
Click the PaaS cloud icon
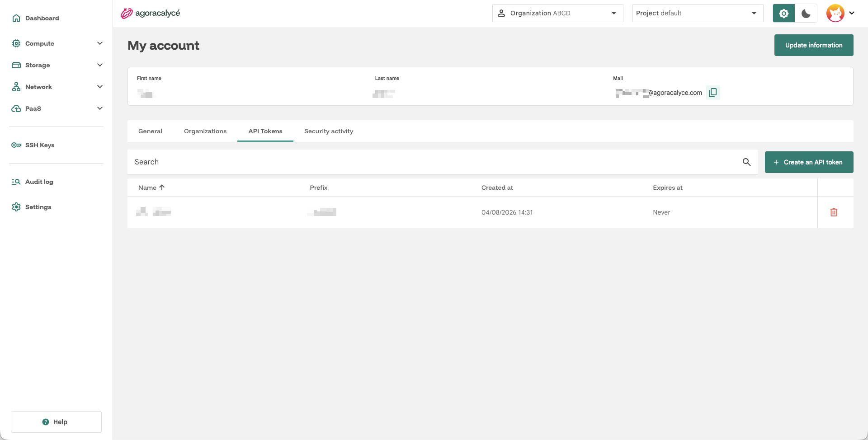pos(16,108)
